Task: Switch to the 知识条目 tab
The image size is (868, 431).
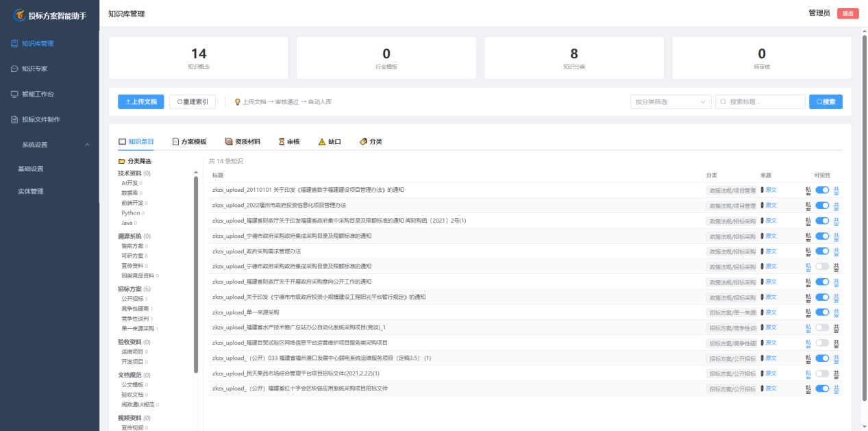Action: point(136,142)
